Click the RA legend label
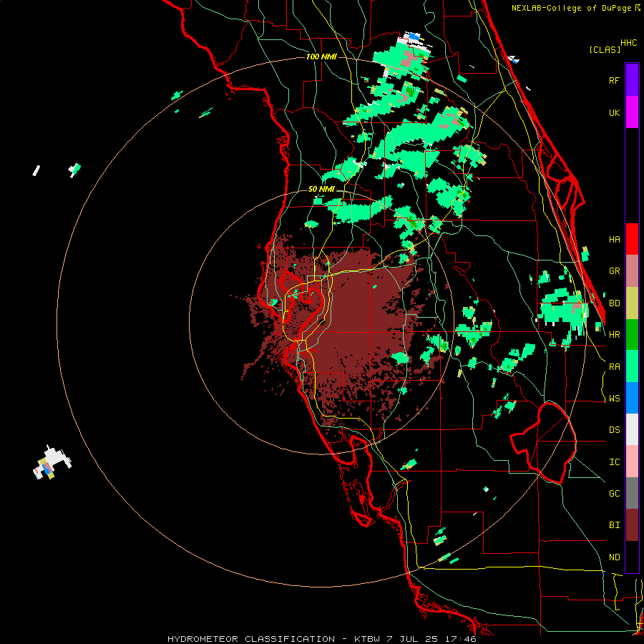 tap(614, 367)
